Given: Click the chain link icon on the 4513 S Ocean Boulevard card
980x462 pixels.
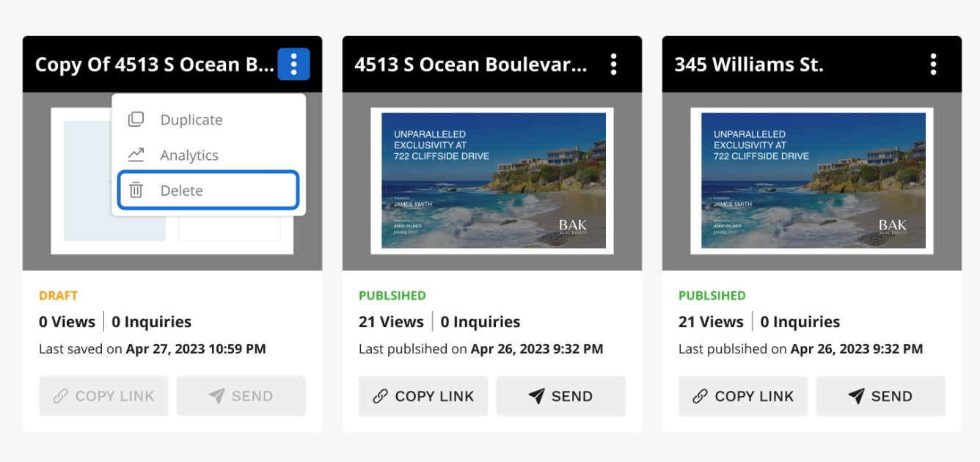Looking at the screenshot, I should 381,396.
